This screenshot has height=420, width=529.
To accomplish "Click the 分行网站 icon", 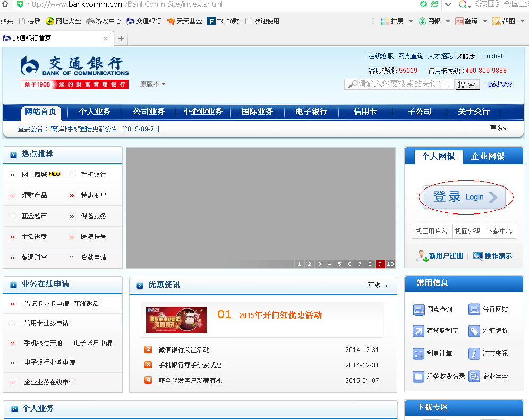I will (x=474, y=310).
